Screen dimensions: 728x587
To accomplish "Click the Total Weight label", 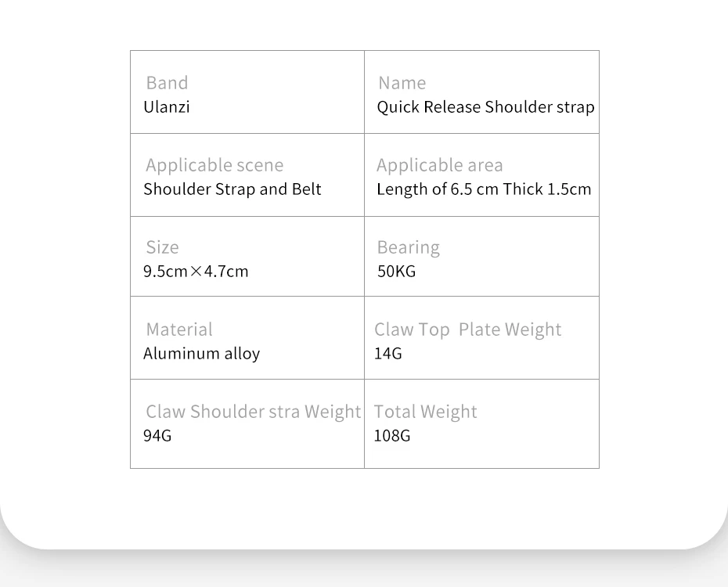I will click(x=425, y=412).
